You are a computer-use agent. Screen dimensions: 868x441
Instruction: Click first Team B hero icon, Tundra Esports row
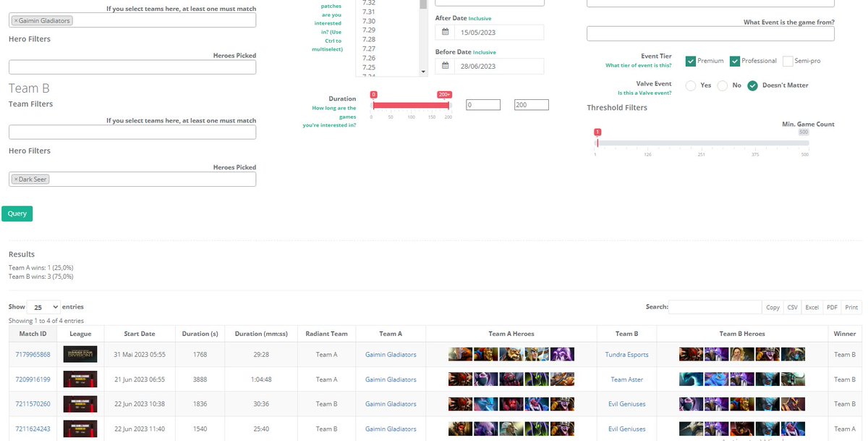click(x=692, y=355)
